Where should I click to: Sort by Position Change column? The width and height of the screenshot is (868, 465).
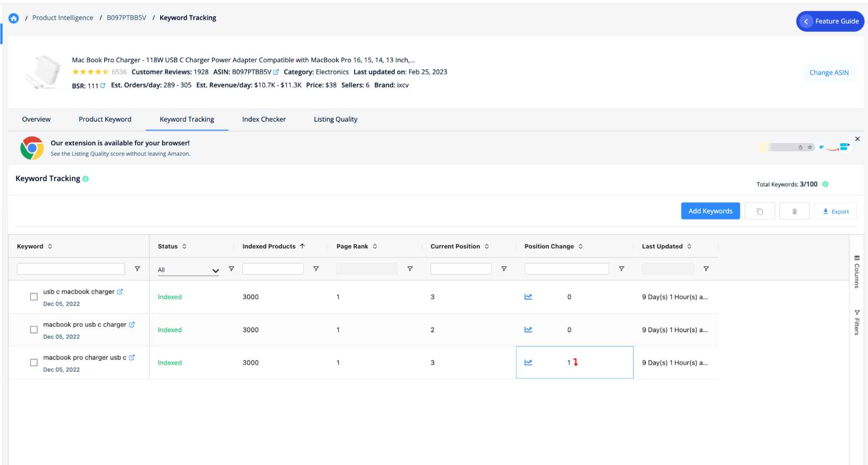click(x=581, y=247)
